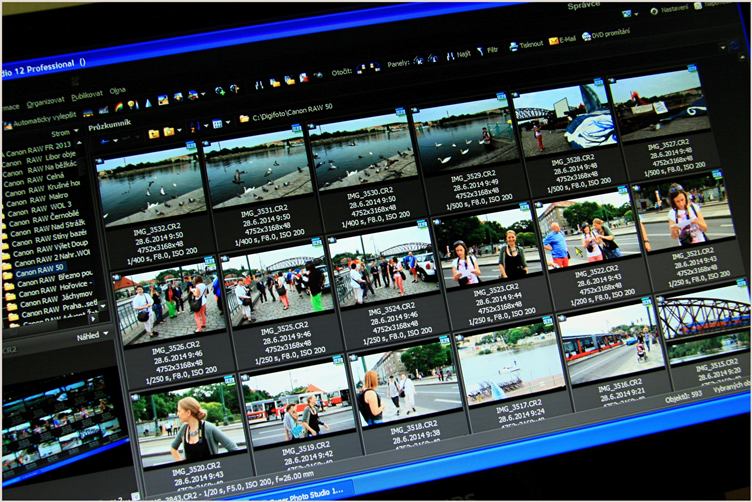Click the Nastavení label
Image resolution: width=752 pixels, height=502 pixels.
(674, 8)
